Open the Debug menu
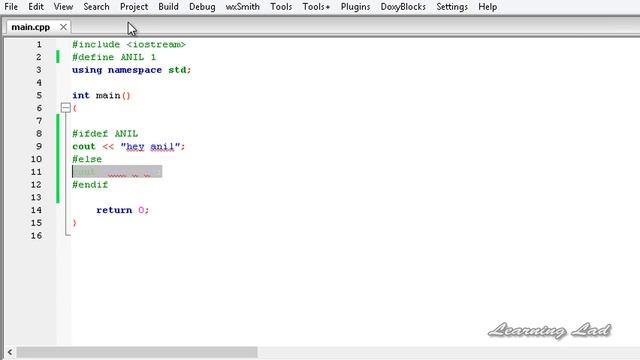 202,7
